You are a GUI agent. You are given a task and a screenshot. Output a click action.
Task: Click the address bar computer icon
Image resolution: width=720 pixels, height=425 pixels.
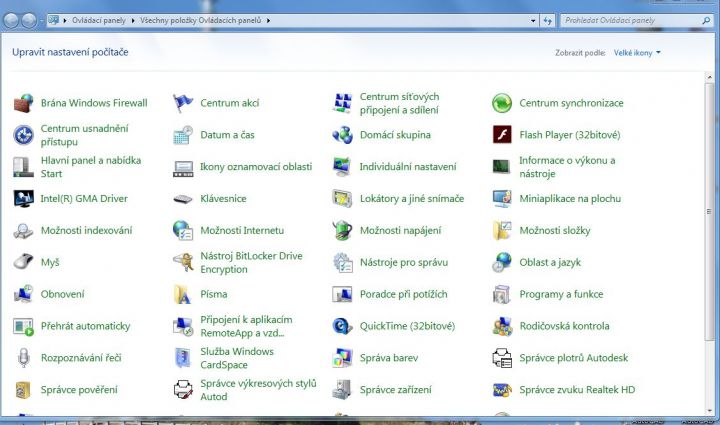[54, 20]
